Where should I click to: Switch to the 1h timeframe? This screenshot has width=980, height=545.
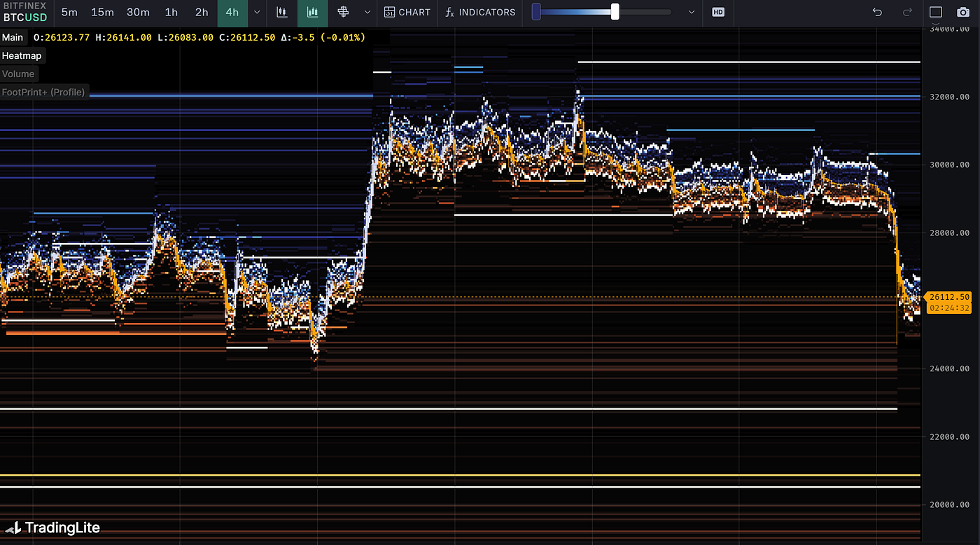point(171,12)
